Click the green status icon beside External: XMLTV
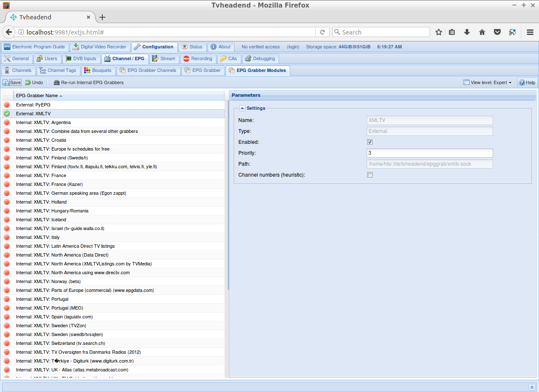Screen dimensions: 539x392 [x=8, y=114]
